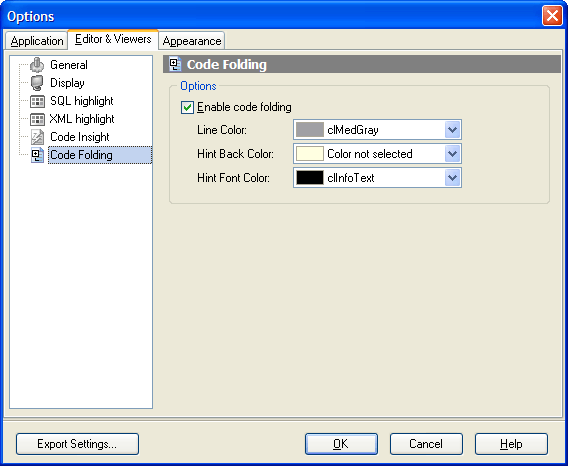Click the black clInfoText color swatch
Image resolution: width=568 pixels, height=466 pixels.
point(310,178)
